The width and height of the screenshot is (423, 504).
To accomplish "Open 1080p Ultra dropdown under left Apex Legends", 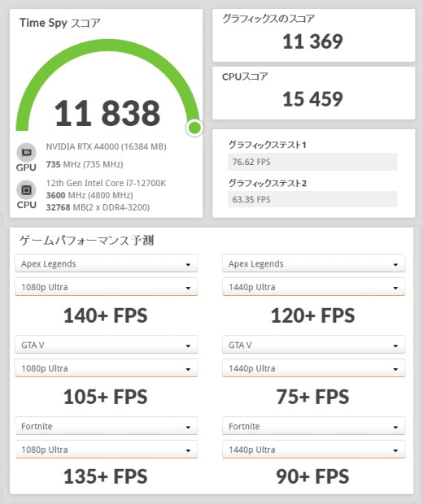I will pos(106,287).
